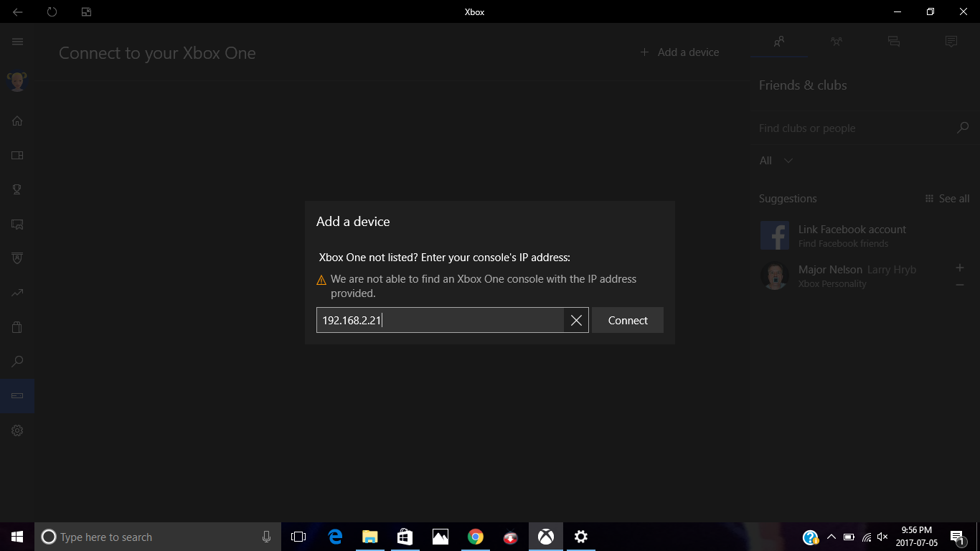980x551 pixels.
Task: Open Photos from the taskbar
Action: tap(440, 537)
